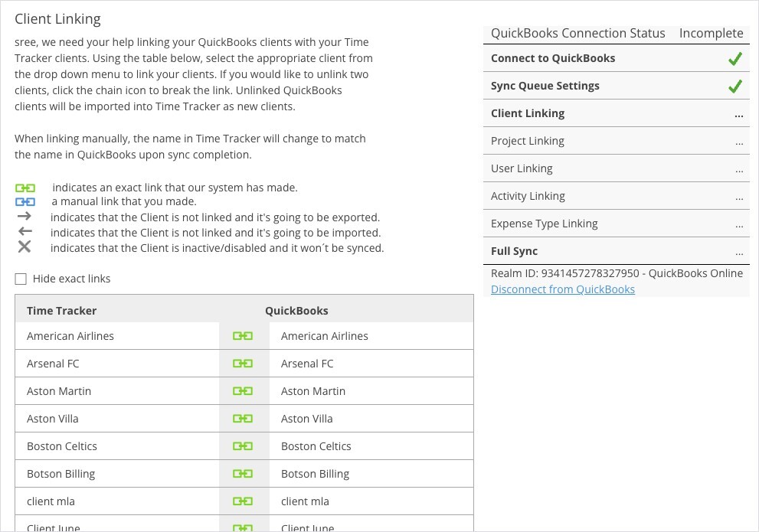Unlink Aston Villa via its chain icon
The width and height of the screenshot is (759, 532).
[243, 419]
